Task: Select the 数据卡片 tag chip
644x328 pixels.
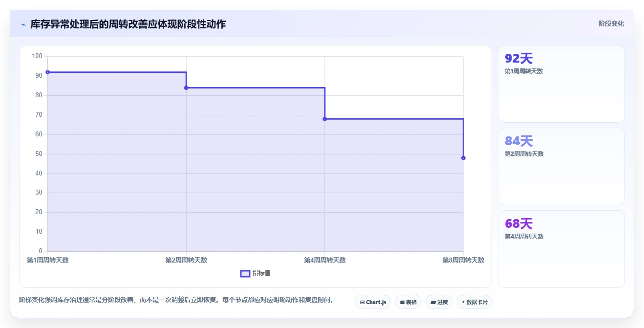Action: pyautogui.click(x=474, y=302)
